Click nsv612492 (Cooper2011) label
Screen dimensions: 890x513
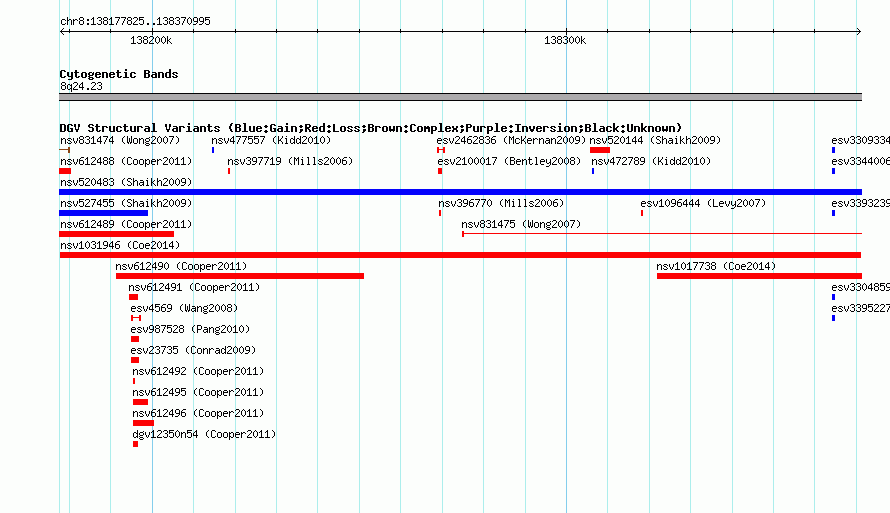coord(198,371)
